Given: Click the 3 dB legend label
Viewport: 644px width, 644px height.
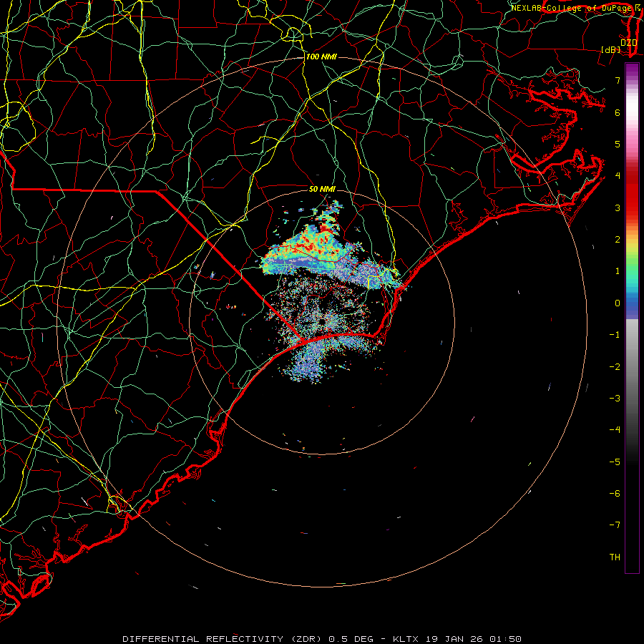Looking at the screenshot, I should coord(618,208).
